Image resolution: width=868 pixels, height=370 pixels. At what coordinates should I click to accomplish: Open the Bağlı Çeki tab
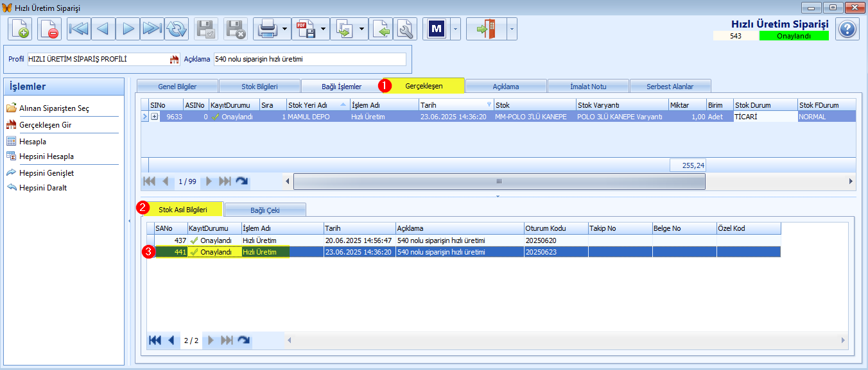pos(265,210)
